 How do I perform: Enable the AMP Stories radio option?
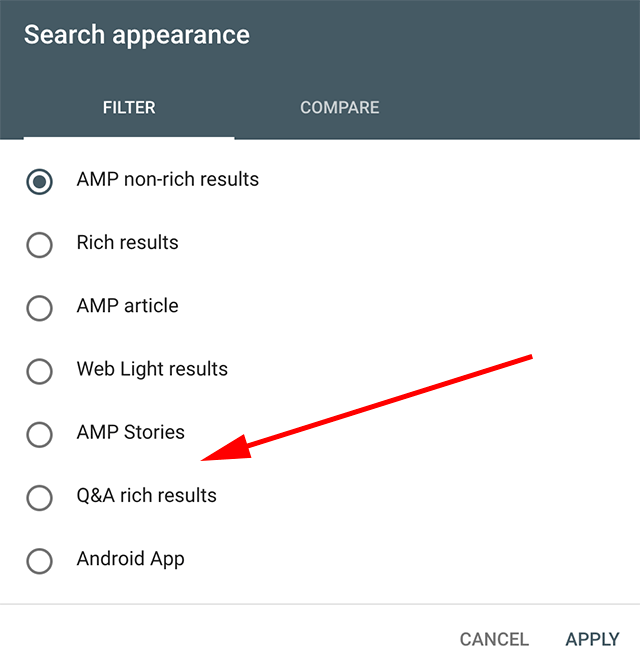tap(40, 434)
